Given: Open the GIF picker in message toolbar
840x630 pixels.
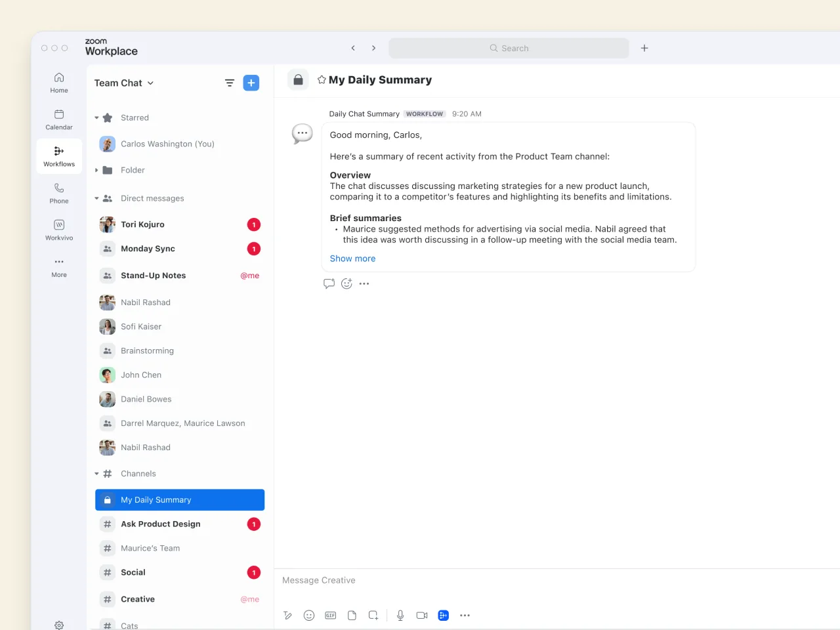Looking at the screenshot, I should coord(330,615).
